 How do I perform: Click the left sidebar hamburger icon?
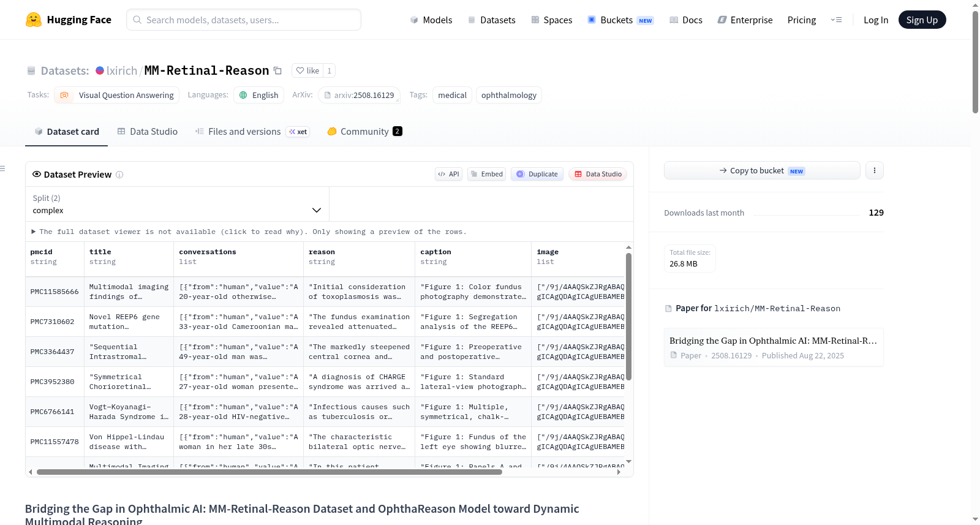tap(2, 168)
